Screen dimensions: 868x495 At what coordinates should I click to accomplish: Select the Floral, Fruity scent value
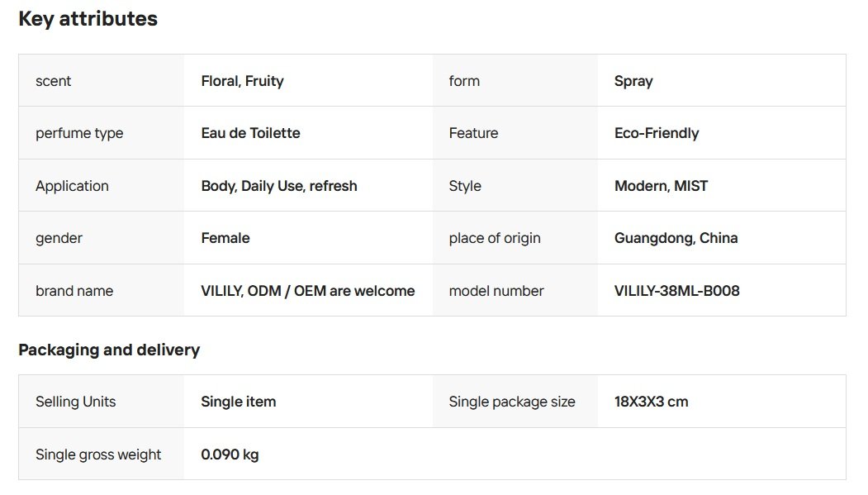(x=242, y=81)
